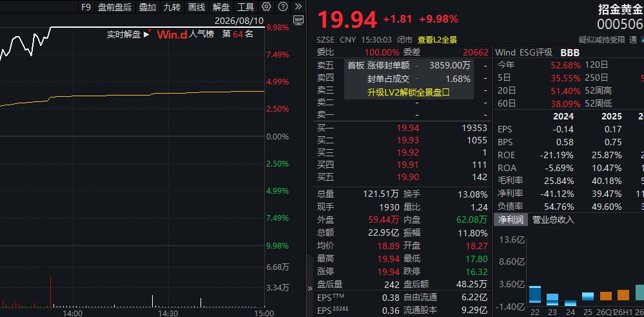Screen dimensions: 644x317
Task: Open the chart settings gear icon
Action: (266, 6)
